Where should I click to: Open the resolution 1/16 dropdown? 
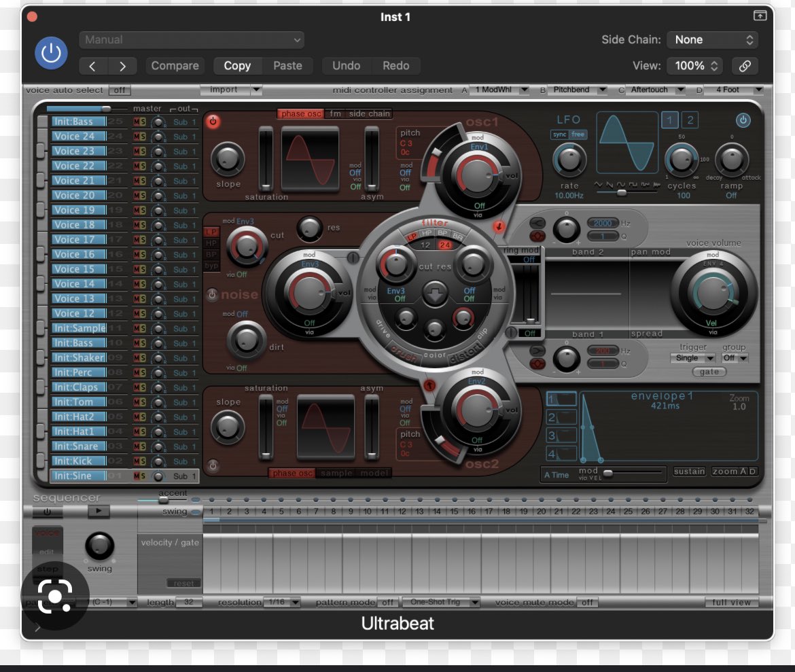point(281,602)
